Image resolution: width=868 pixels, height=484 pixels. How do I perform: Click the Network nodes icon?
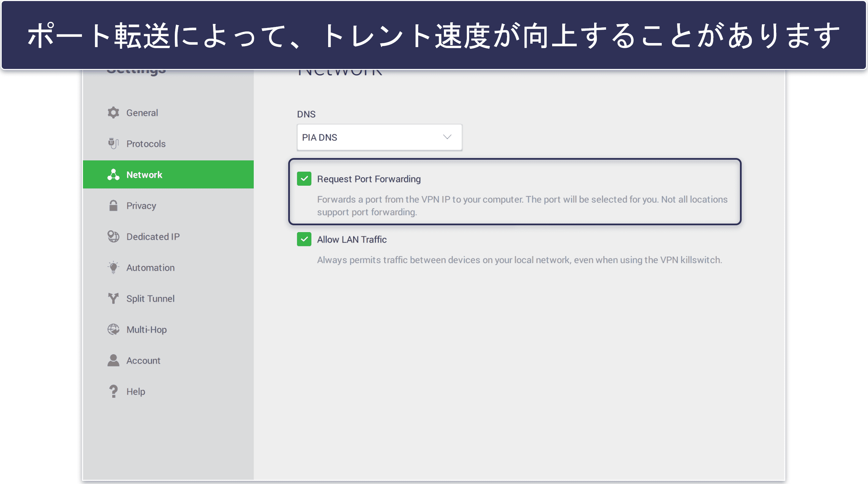(113, 174)
